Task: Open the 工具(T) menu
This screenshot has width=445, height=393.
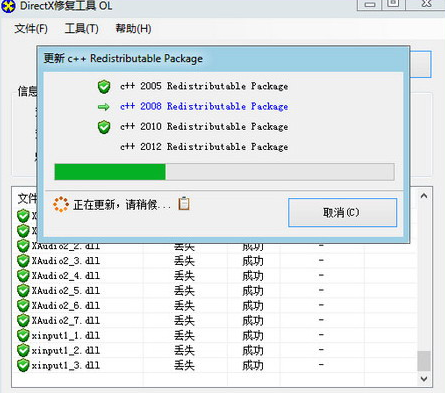Action: 82,29
